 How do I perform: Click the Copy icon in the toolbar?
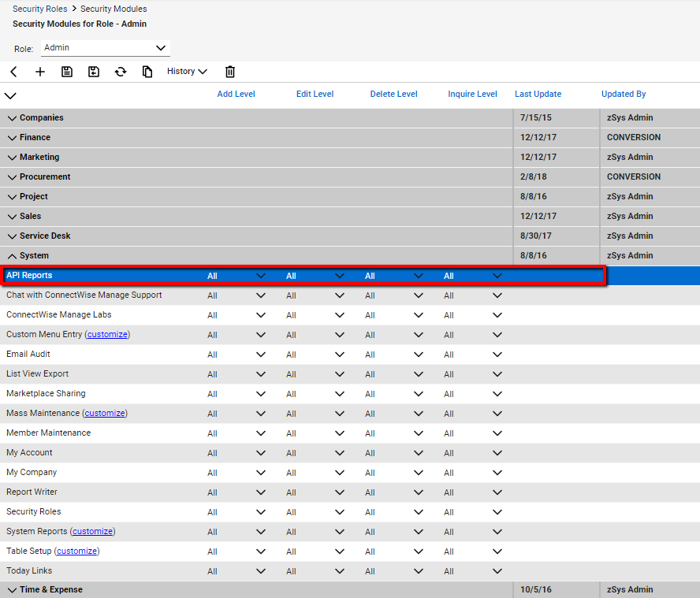(147, 72)
